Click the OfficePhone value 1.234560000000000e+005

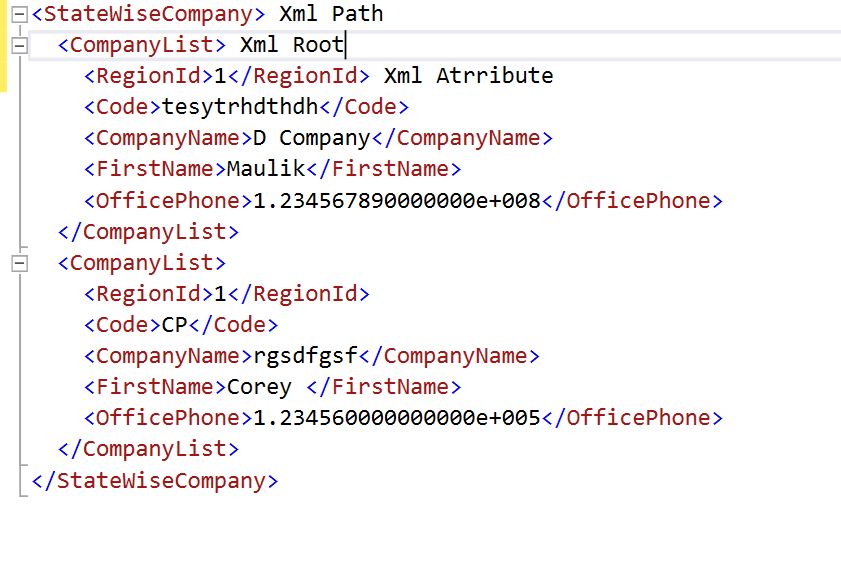[x=397, y=418]
